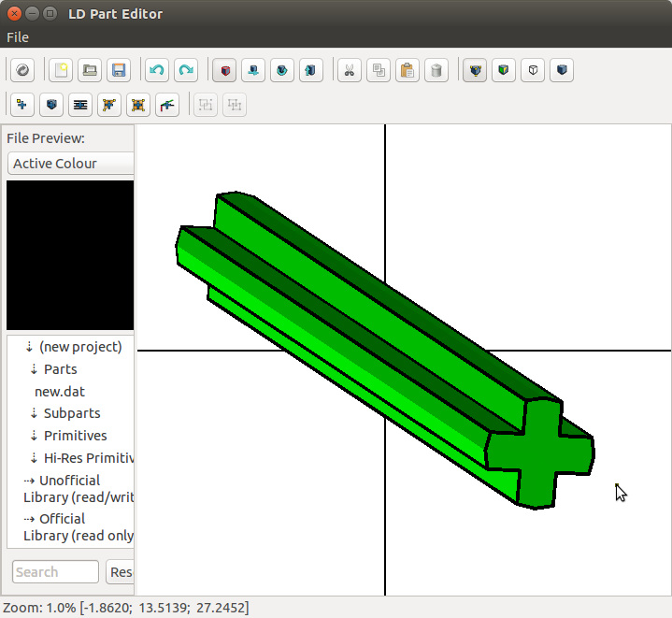Paste from the clipboard icon
This screenshot has height=618, width=672.
[407, 70]
